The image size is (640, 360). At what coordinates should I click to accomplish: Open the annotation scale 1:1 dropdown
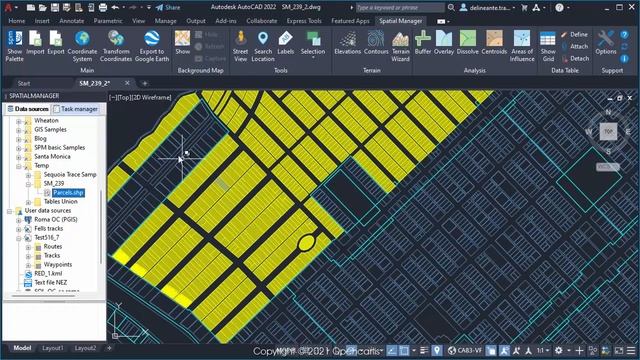click(x=542, y=351)
